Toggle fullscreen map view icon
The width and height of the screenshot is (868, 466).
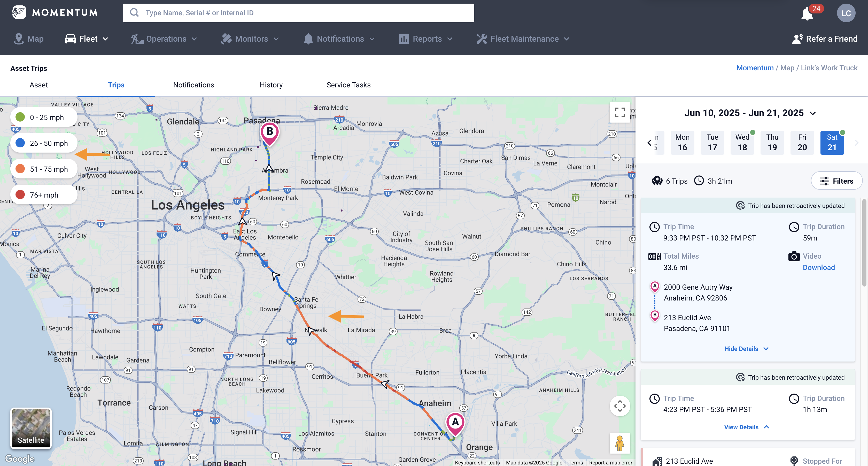click(x=620, y=112)
